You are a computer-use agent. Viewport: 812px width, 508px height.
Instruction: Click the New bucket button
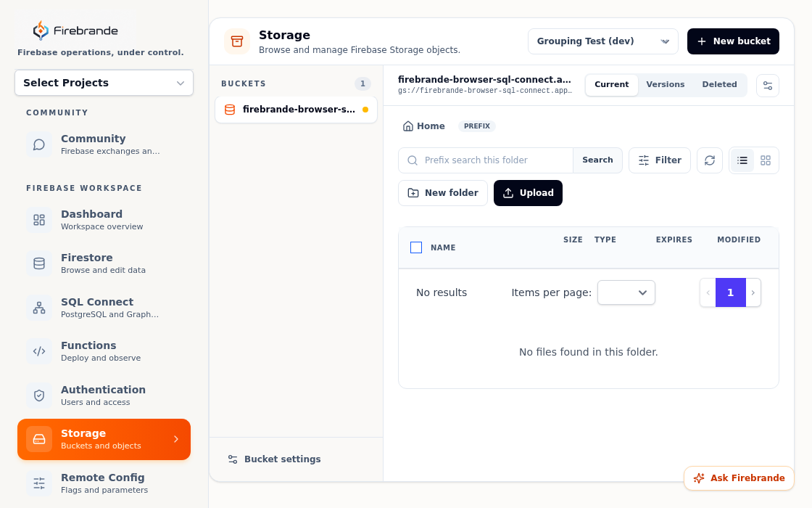point(733,41)
